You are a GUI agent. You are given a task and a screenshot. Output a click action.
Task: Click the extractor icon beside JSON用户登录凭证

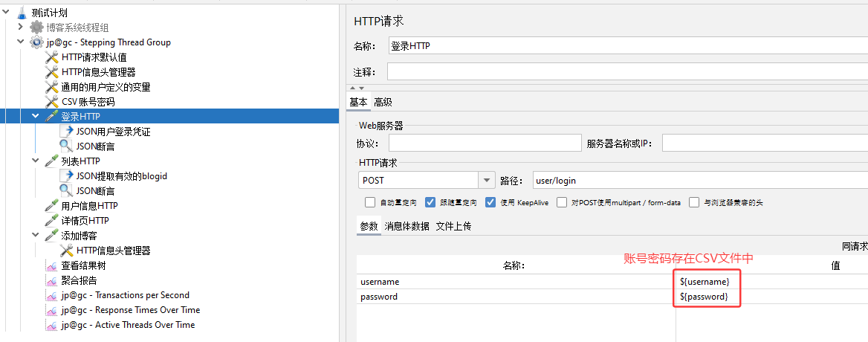(x=66, y=131)
